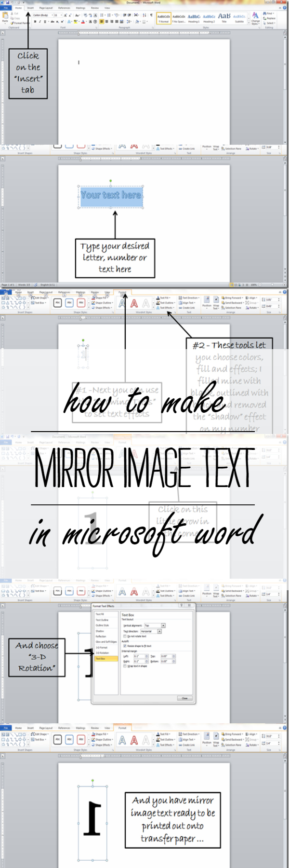Choose 'Shadow' in the dialog category list
The width and height of the screenshot is (289, 868).
(x=100, y=631)
